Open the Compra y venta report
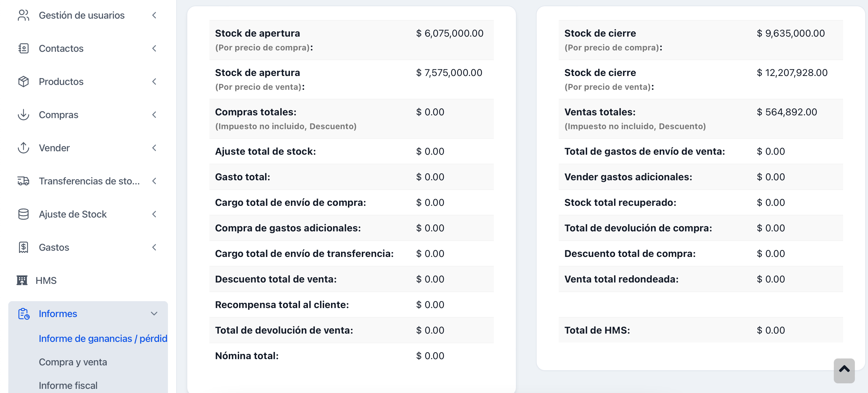The width and height of the screenshot is (868, 393). [x=73, y=362]
